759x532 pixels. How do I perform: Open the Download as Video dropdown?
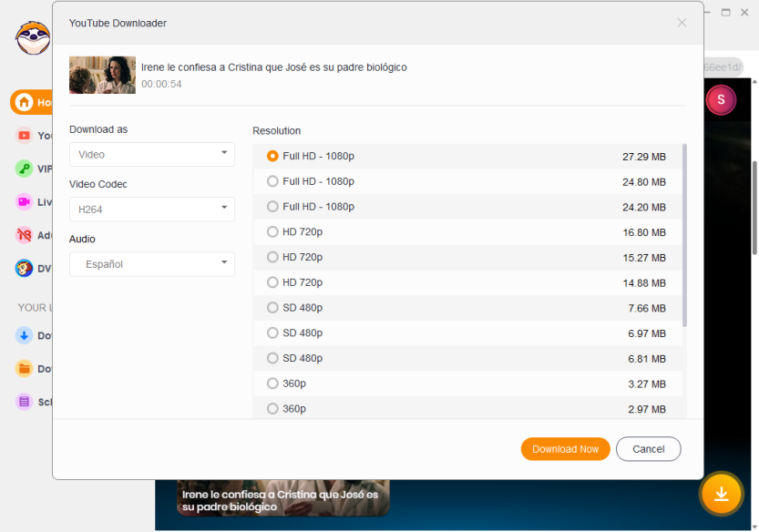[x=151, y=155]
